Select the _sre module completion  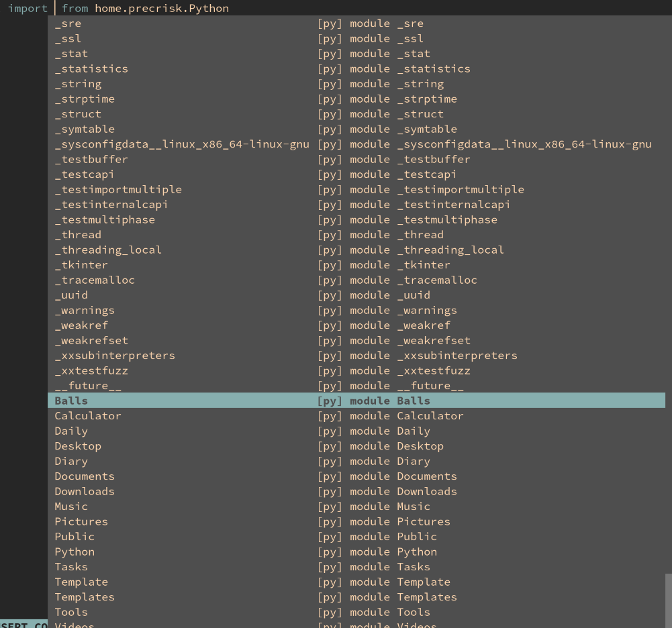tap(356, 23)
